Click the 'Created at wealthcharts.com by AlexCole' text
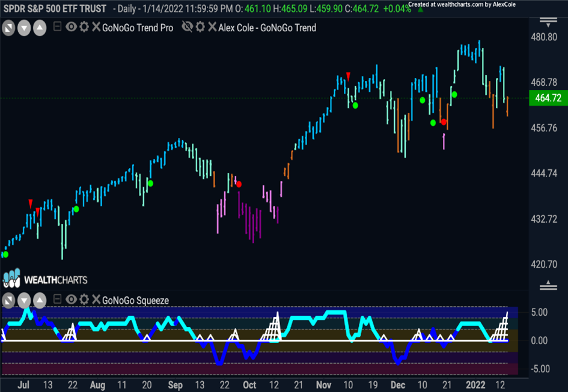568x392 pixels. point(462,4)
